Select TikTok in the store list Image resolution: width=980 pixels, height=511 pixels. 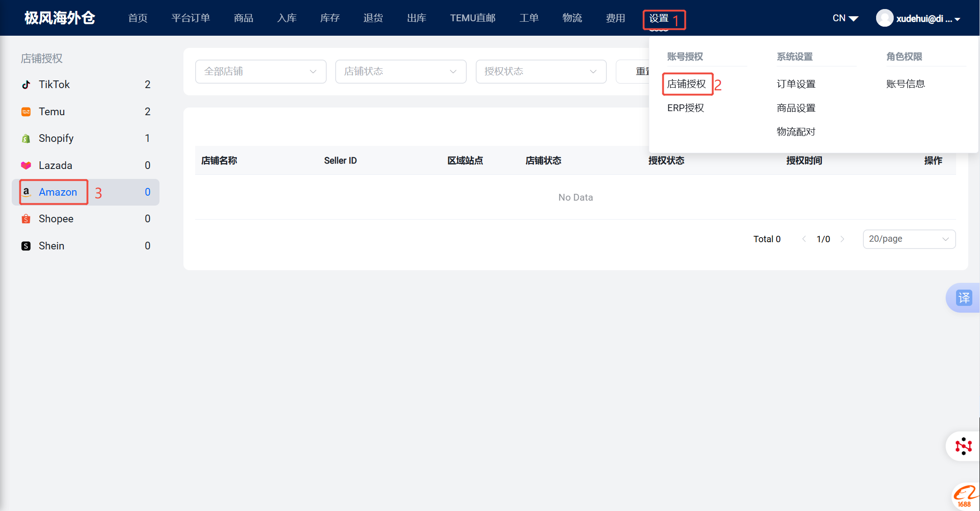[86, 84]
